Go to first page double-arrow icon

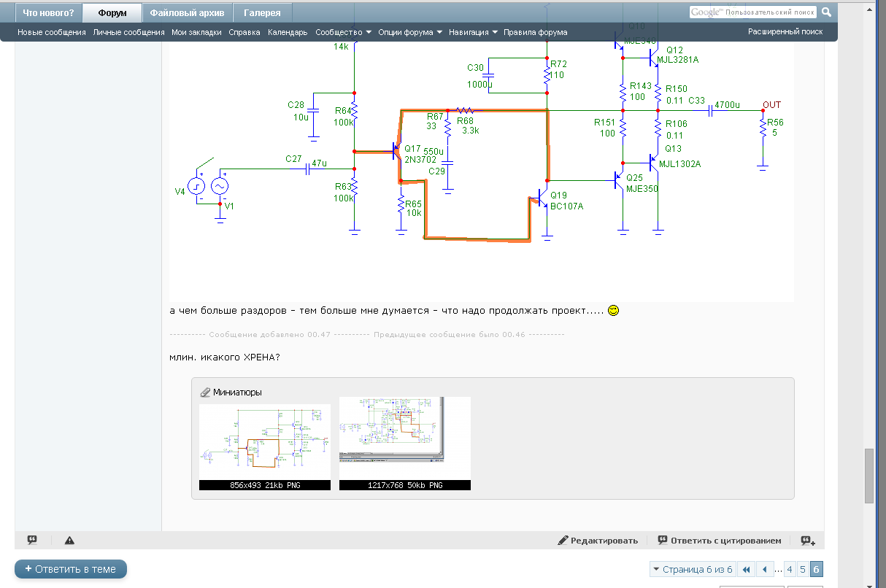point(746,569)
